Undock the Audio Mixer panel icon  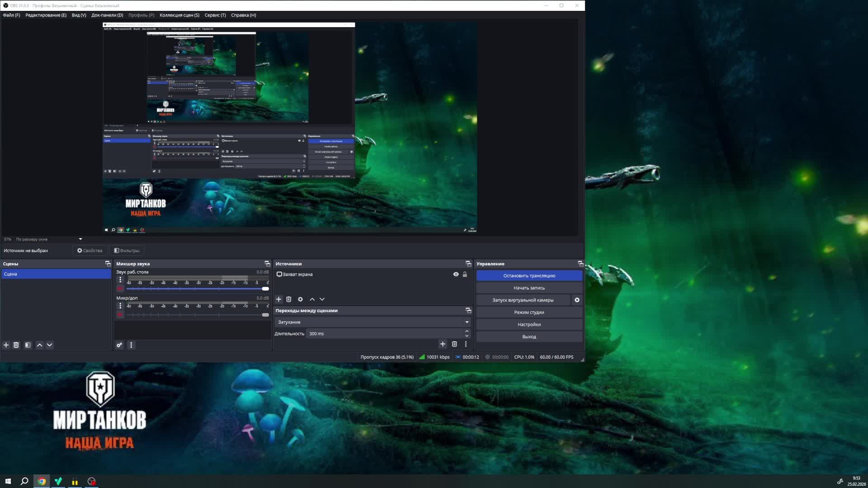point(267,264)
